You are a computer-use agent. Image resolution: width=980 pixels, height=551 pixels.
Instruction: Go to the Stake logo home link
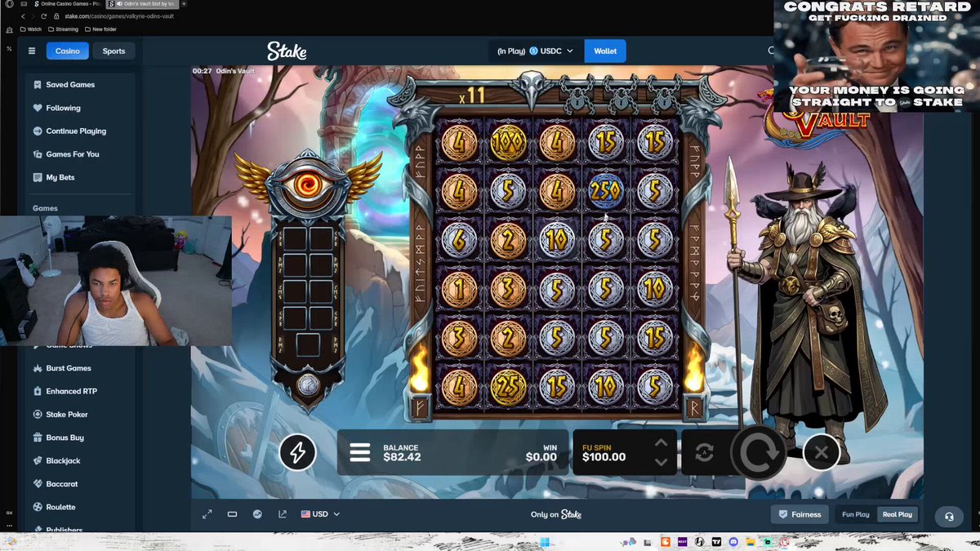(x=287, y=51)
